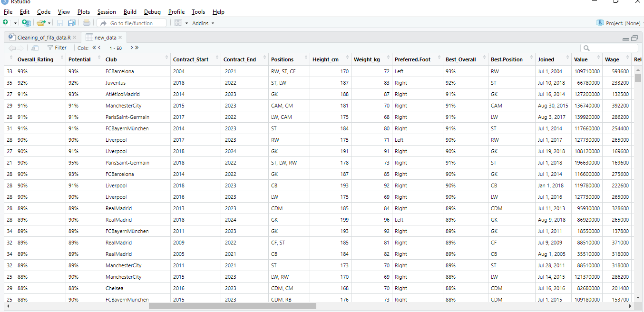The width and height of the screenshot is (644, 312).
Task: Click the Overall_Rating column header
Action: pos(40,59)
